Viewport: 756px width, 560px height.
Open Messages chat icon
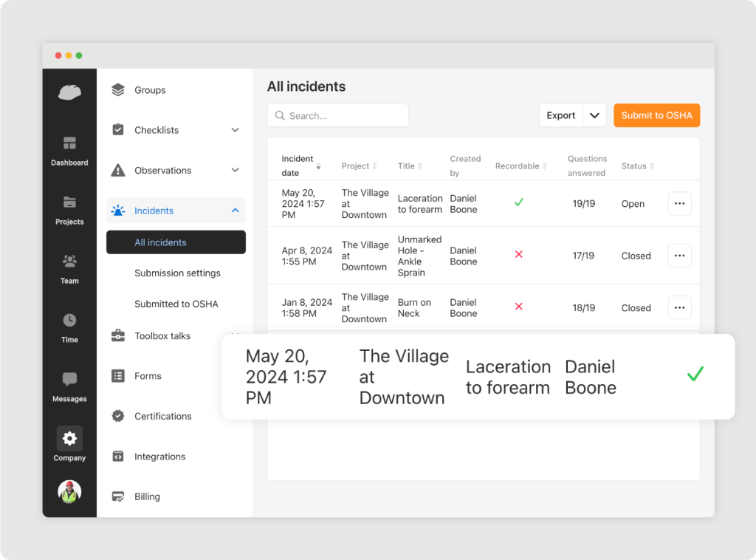[69, 380]
